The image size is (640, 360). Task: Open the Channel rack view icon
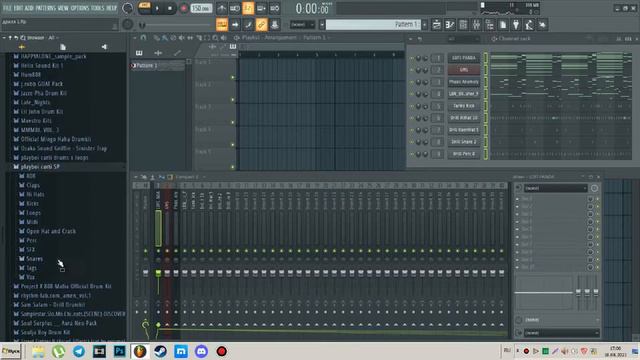[463, 25]
